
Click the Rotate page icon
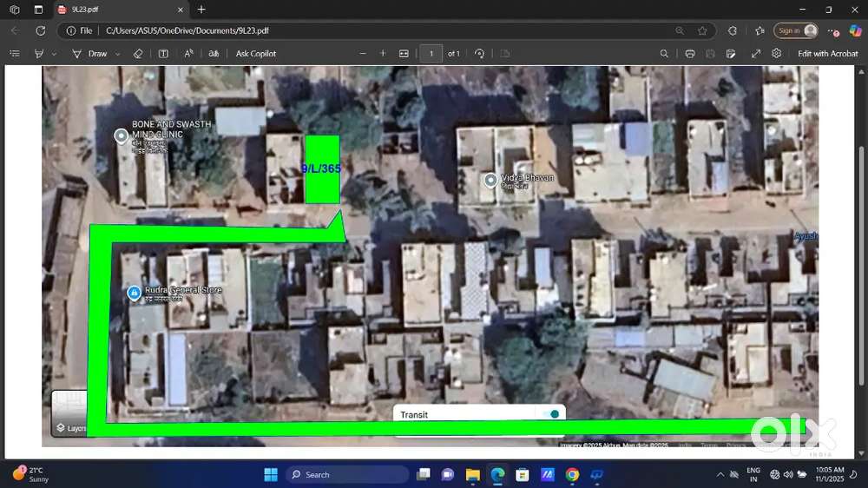(x=479, y=54)
